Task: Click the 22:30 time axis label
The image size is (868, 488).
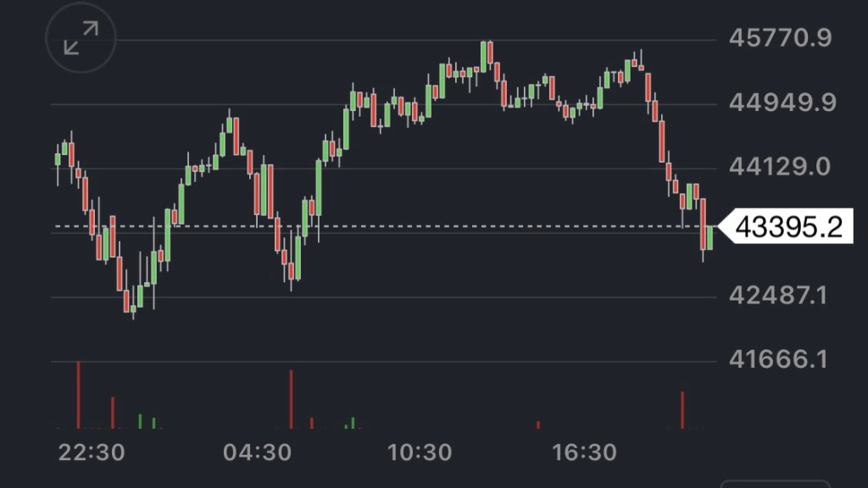Action: tap(92, 452)
